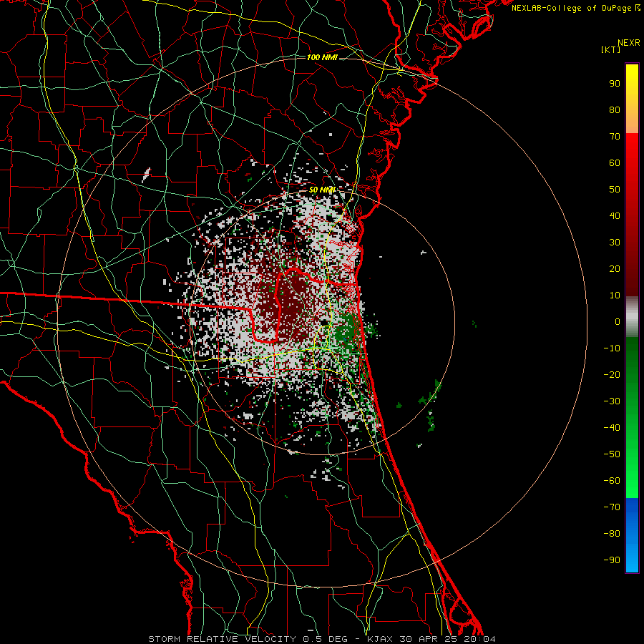Image resolution: width=644 pixels, height=644 pixels.
Task: Click the [KT] units label
Action: click(611, 49)
